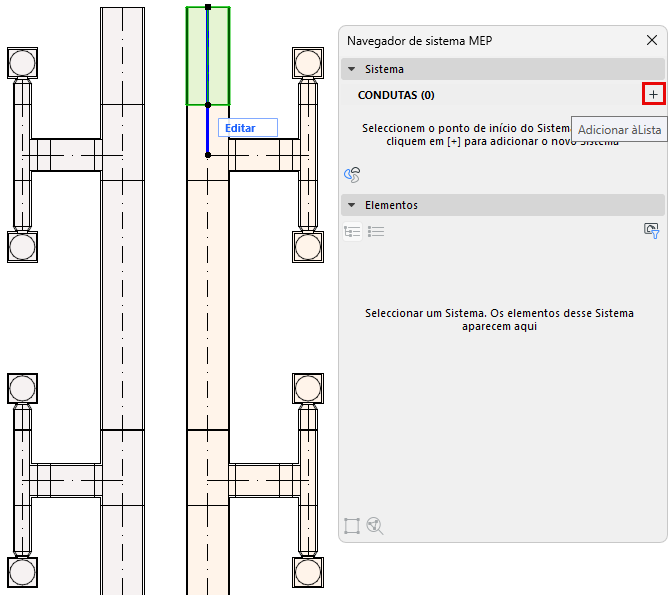Close the Navegador de sistema MEP panel
670x595 pixels.
(x=652, y=40)
